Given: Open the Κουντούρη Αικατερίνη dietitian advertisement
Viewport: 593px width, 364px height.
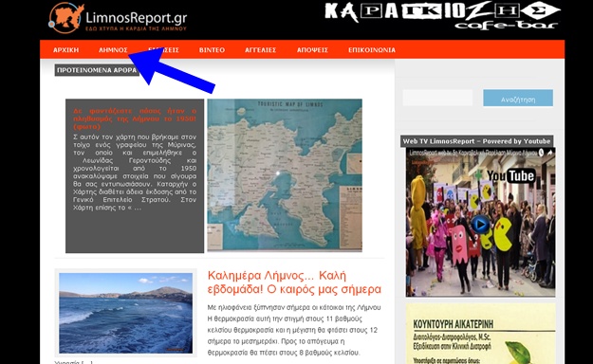Looking at the screenshot, I should tap(480, 334).
